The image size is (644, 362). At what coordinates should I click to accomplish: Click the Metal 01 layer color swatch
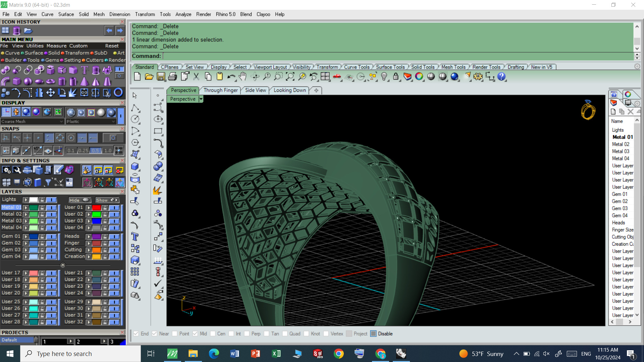pyautogui.click(x=34, y=208)
